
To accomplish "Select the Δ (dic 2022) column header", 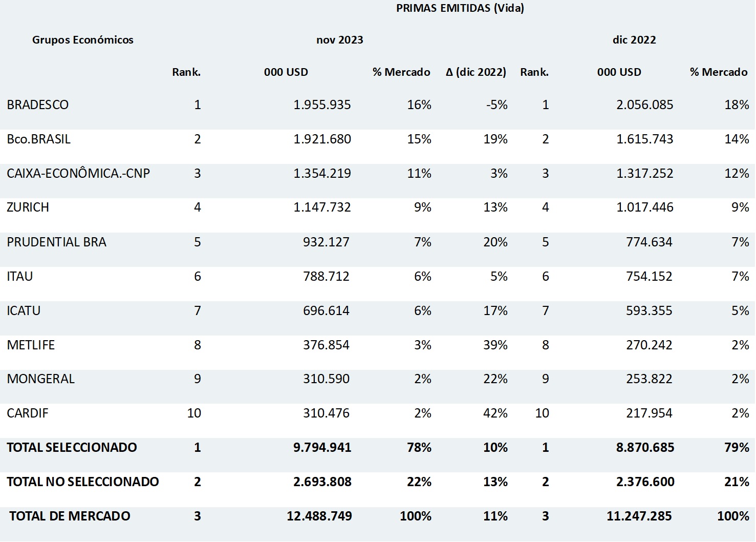I will coord(476,72).
